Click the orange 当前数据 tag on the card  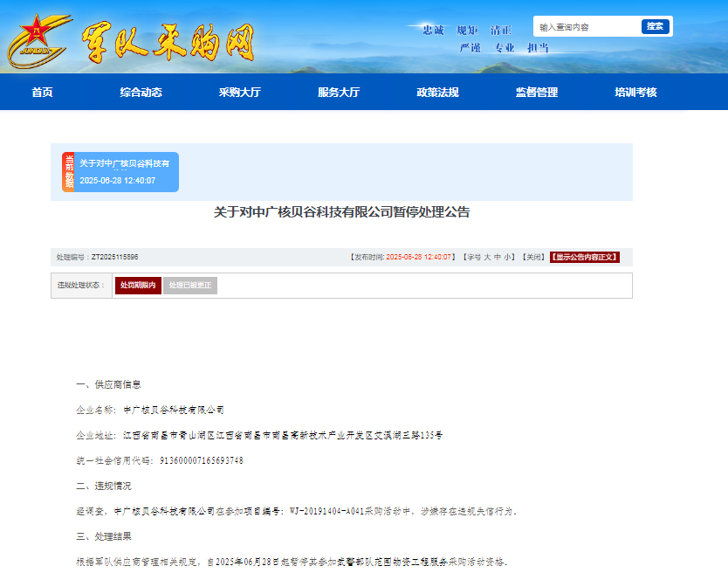coord(69,172)
